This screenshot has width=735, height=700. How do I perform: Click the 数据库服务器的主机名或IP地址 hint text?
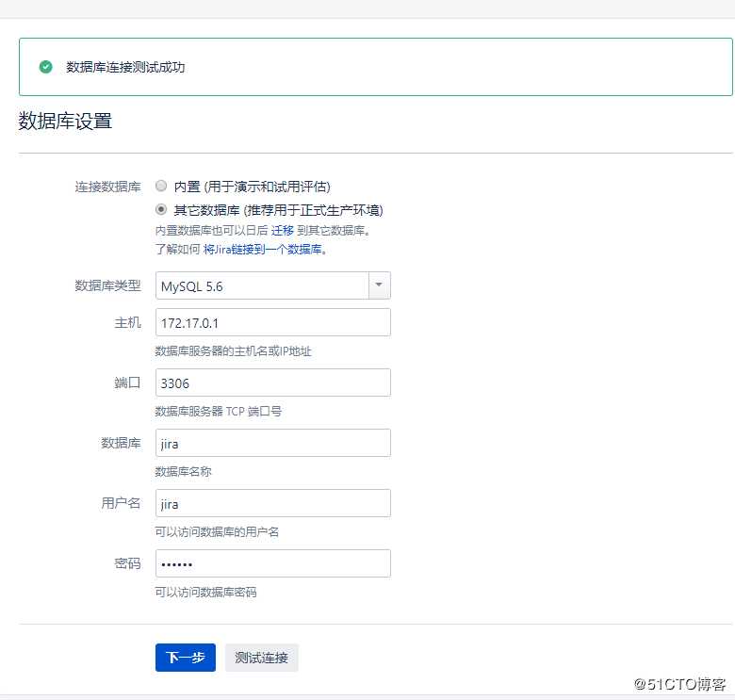[x=233, y=350]
